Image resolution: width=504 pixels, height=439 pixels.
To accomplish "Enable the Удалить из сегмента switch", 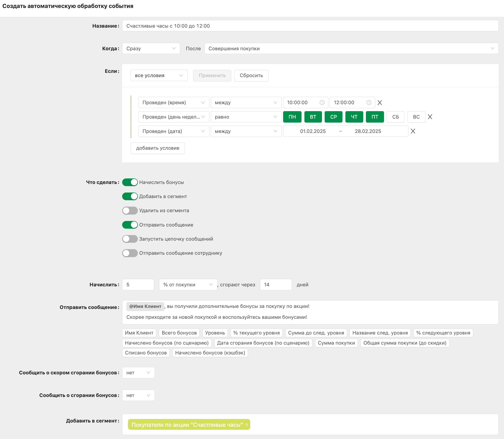I will pyautogui.click(x=130, y=211).
